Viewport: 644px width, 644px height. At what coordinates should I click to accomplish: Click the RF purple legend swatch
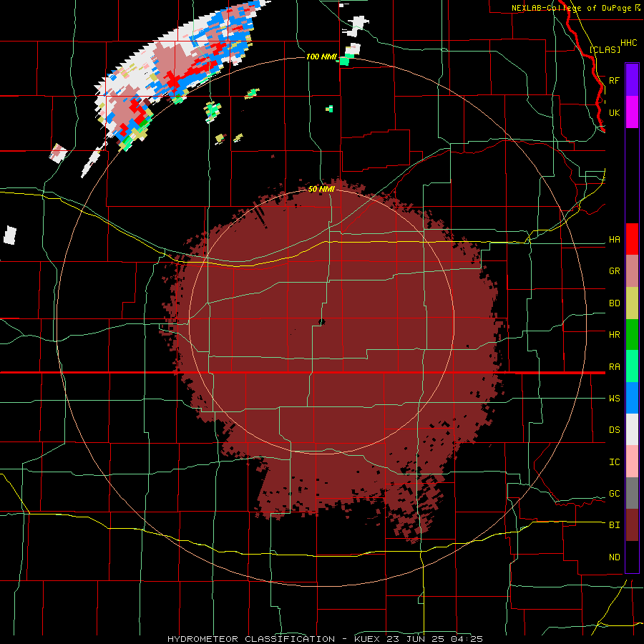click(632, 80)
